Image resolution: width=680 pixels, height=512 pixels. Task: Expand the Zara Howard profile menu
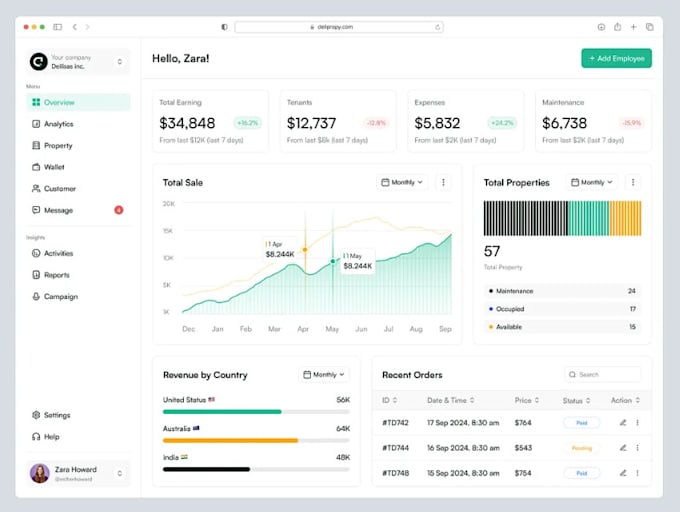pyautogui.click(x=119, y=473)
